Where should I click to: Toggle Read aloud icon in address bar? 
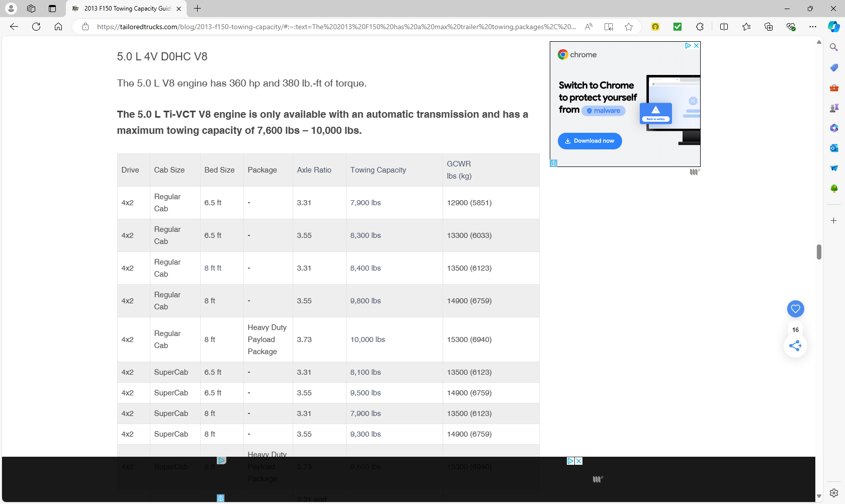[x=588, y=27]
